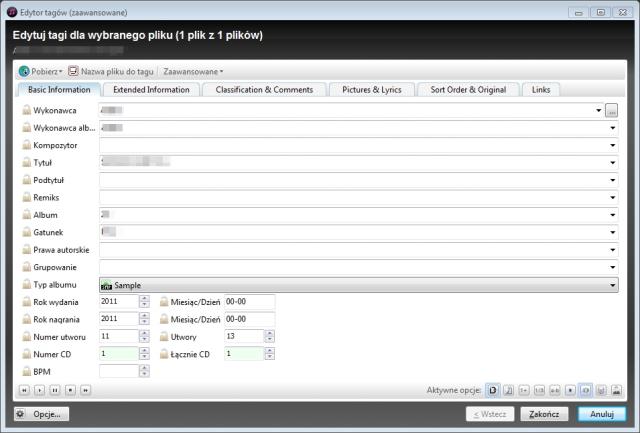The height and width of the screenshot is (433, 640).
Task: Click the Nazwa pliku do tagu icon
Action: tap(74, 71)
